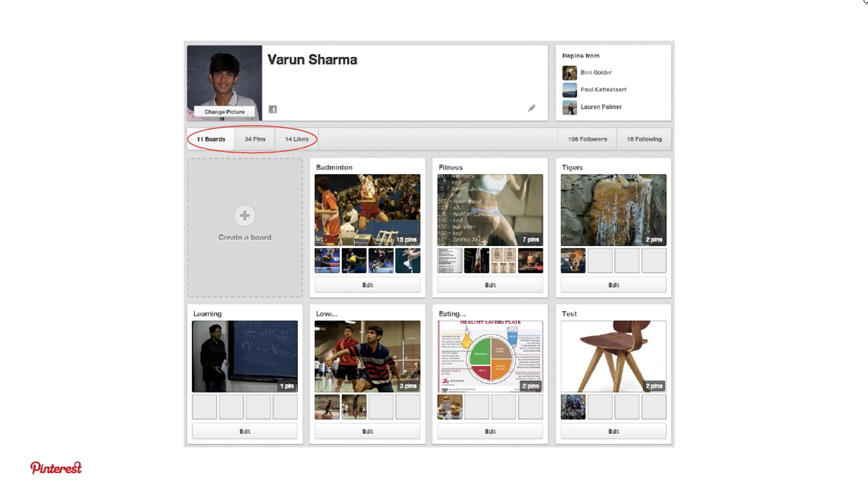
Task: View the 106 Followers list
Action: [587, 139]
